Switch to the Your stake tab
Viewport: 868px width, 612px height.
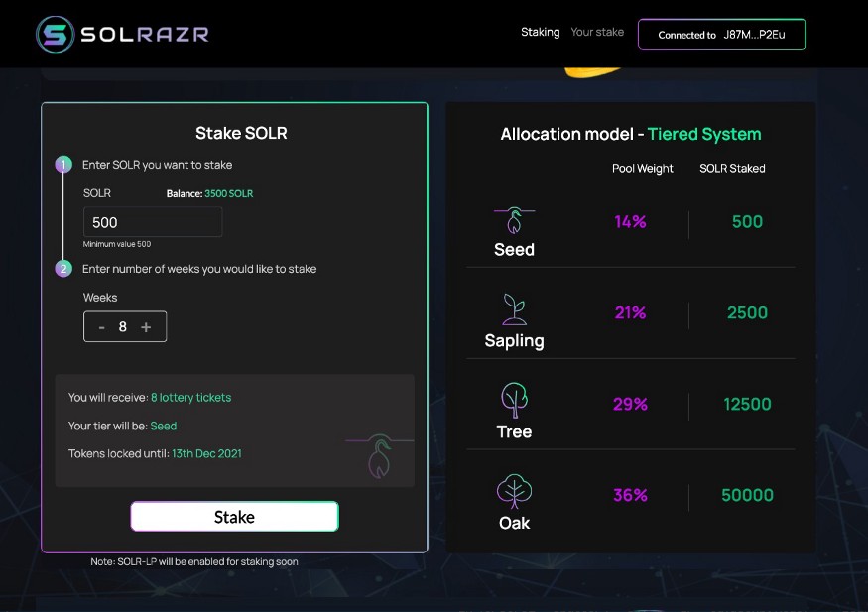coord(597,32)
